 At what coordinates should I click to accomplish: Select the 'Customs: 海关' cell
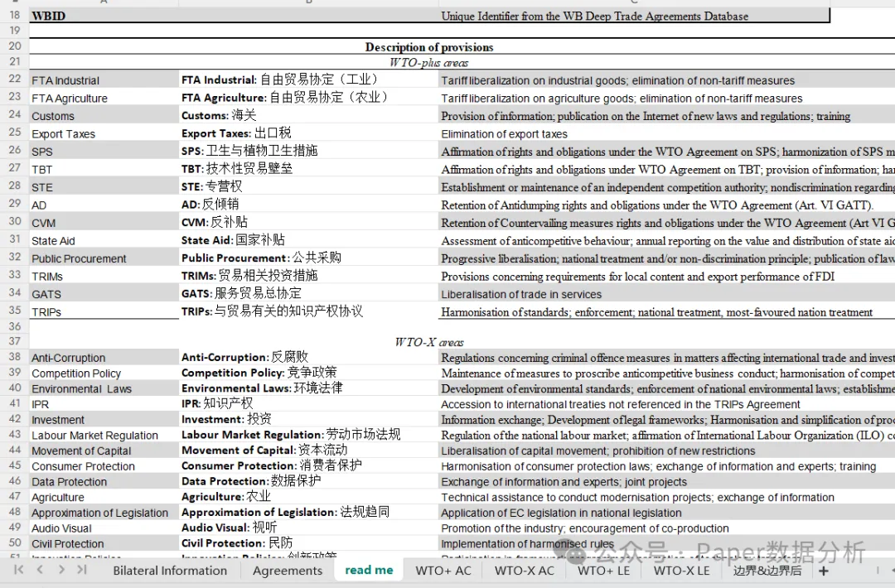point(308,115)
